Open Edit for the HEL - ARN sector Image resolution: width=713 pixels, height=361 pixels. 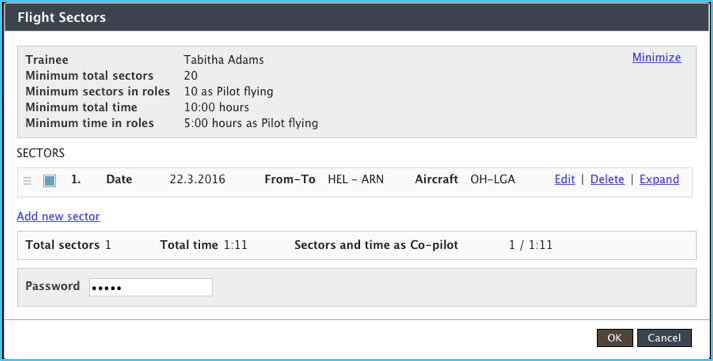(565, 180)
